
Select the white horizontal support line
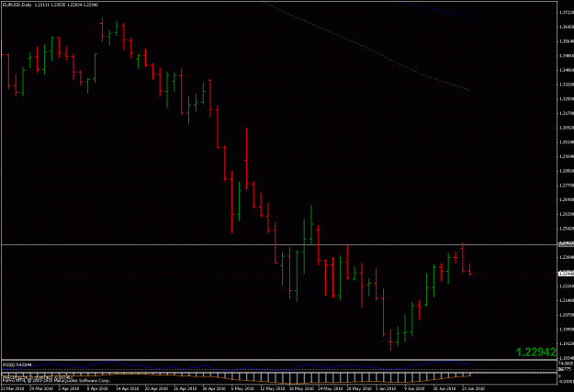pos(278,244)
